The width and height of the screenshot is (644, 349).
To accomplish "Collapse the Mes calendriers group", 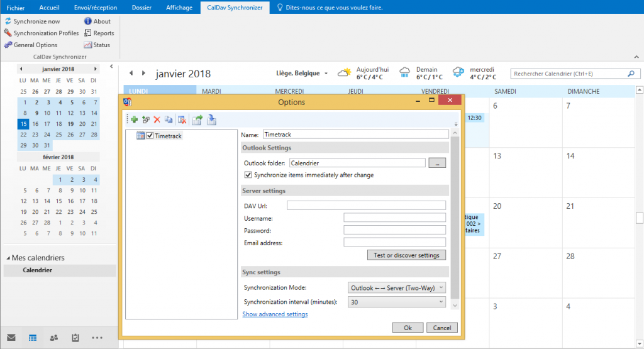I will (9, 258).
